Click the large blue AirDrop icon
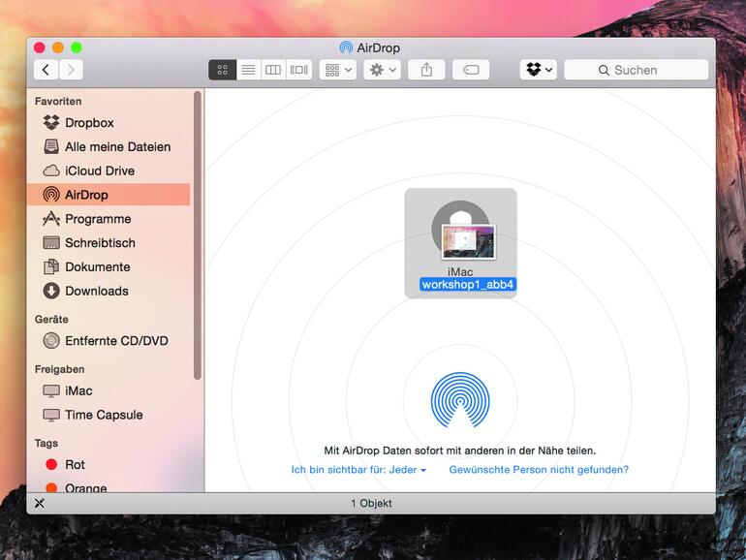This screenshot has height=560, width=746. (x=460, y=400)
